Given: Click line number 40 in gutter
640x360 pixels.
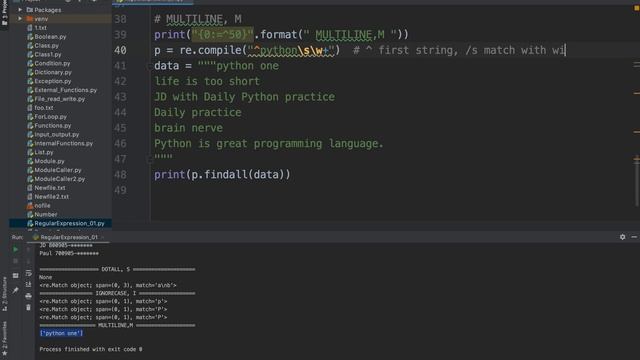Looking at the screenshot, I should pos(120,50).
